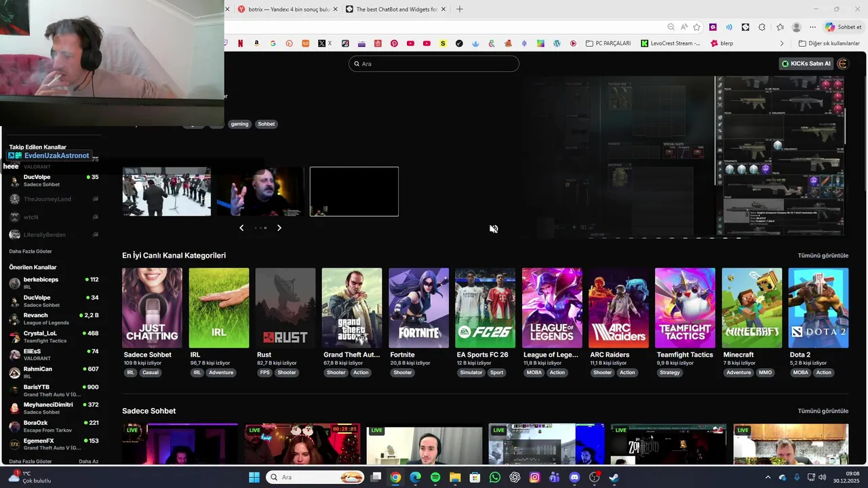Click the KICKs Satın Al button

(x=806, y=64)
